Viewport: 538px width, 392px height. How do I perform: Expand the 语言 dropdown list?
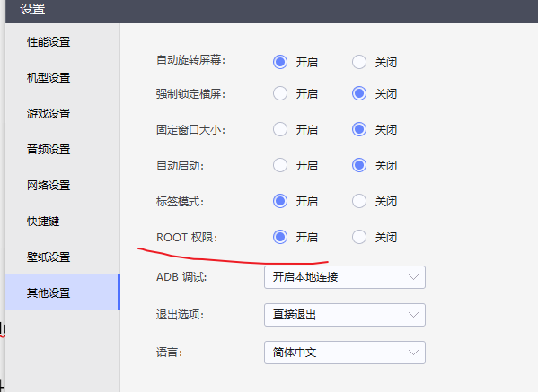[345, 353]
